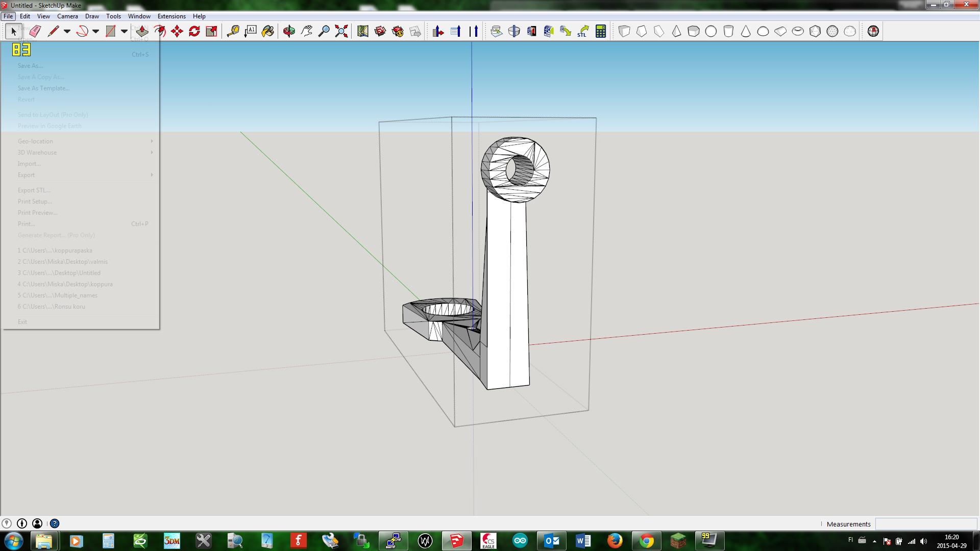This screenshot has height=551, width=980.
Task: Choose Export STL... menu entry
Action: [81, 190]
